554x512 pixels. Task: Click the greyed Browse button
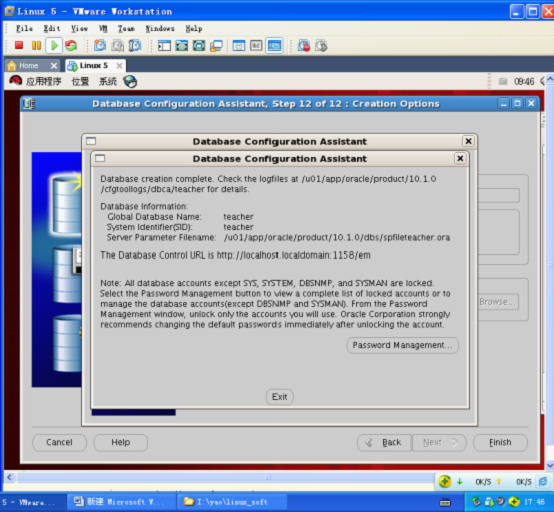point(498,302)
